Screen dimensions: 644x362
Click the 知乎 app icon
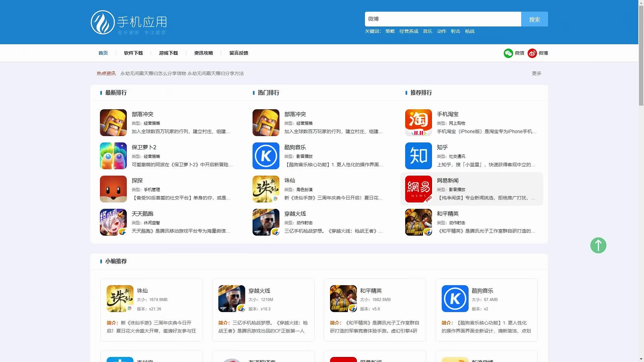(x=418, y=156)
